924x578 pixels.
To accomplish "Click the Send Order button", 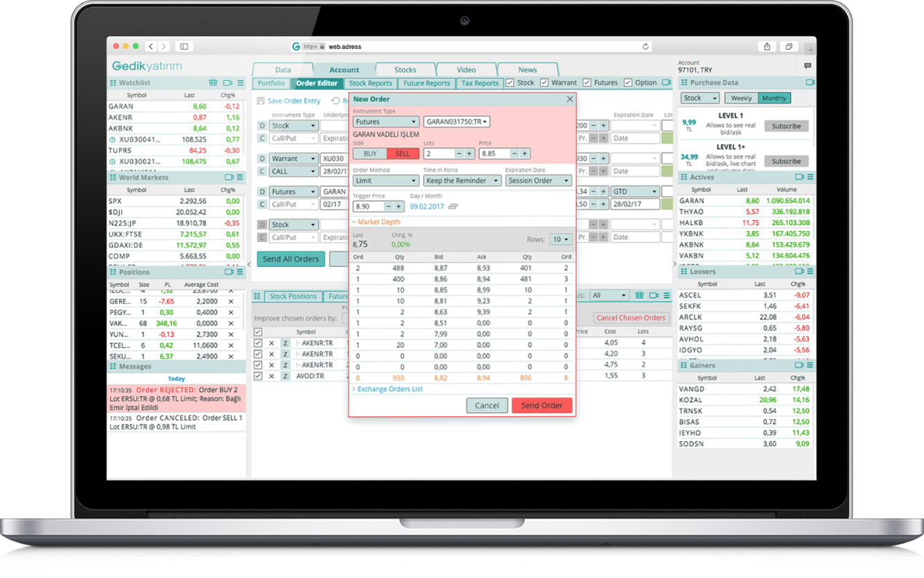I will tap(542, 405).
